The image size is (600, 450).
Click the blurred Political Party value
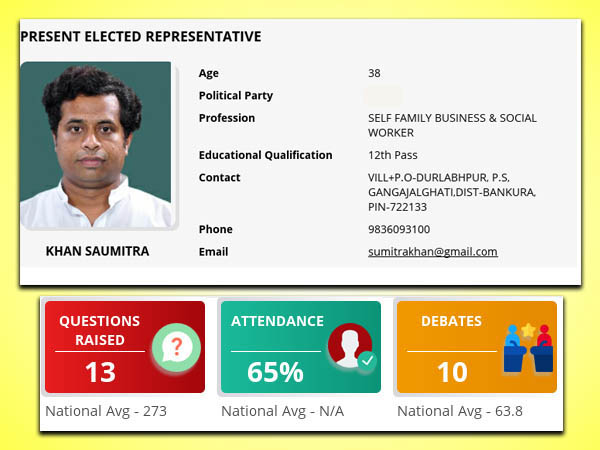(x=383, y=96)
